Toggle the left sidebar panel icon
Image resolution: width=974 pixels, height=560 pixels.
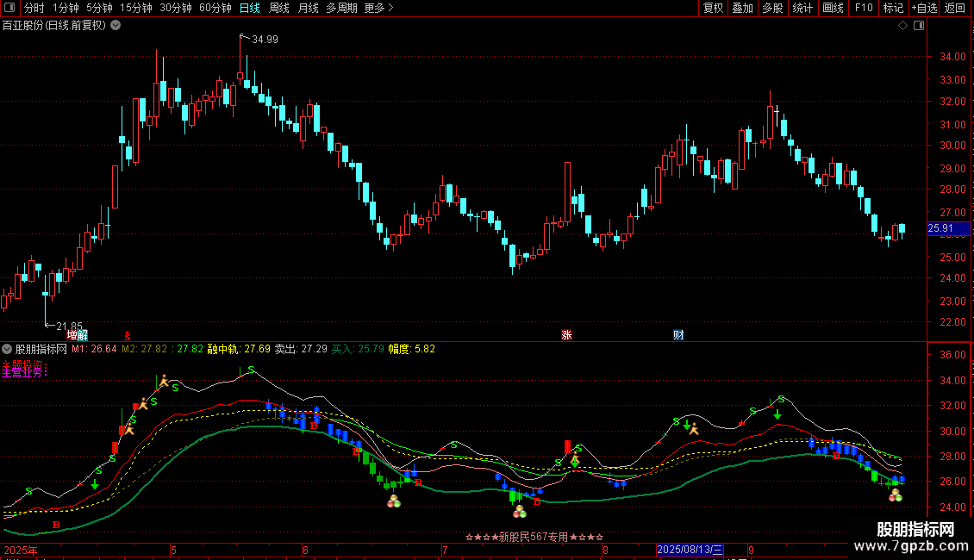(x=9, y=8)
